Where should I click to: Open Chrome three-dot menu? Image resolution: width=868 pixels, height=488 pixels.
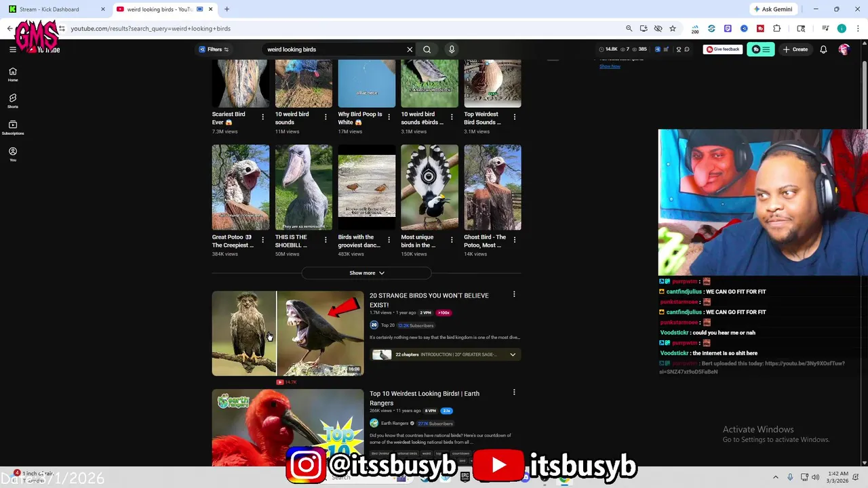(x=858, y=28)
